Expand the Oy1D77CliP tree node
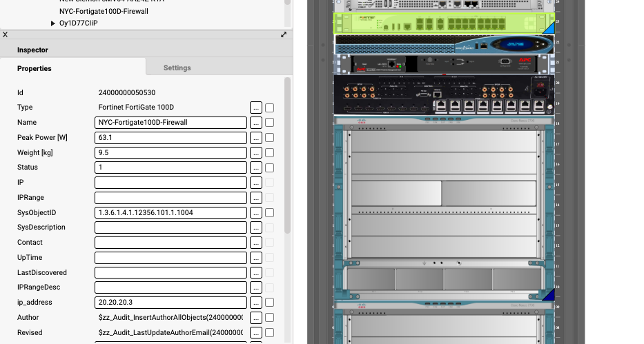The height and width of the screenshot is (344, 644). [x=53, y=23]
